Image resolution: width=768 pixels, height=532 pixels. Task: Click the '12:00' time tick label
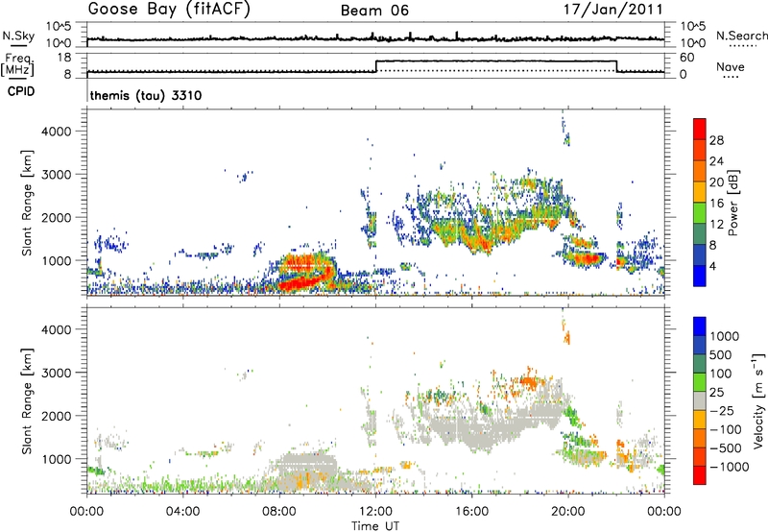pyautogui.click(x=375, y=512)
